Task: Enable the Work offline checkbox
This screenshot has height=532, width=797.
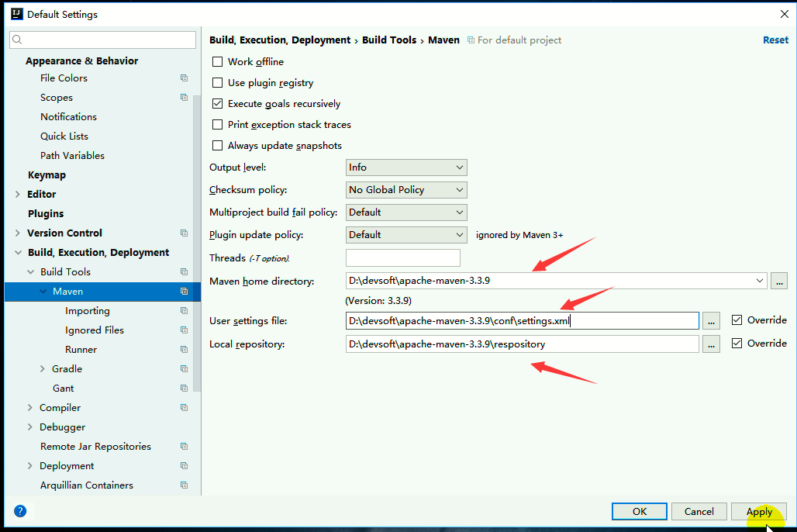Action: pos(218,61)
